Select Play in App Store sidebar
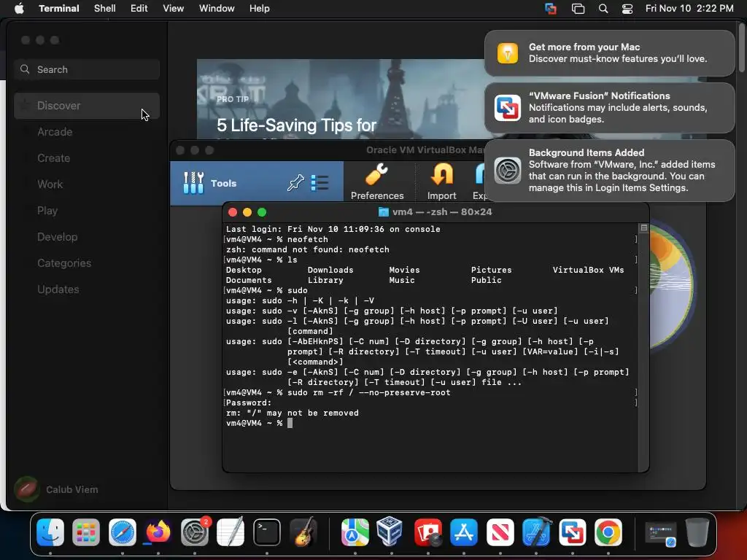Image resolution: width=747 pixels, height=560 pixels. pyautogui.click(x=87, y=211)
